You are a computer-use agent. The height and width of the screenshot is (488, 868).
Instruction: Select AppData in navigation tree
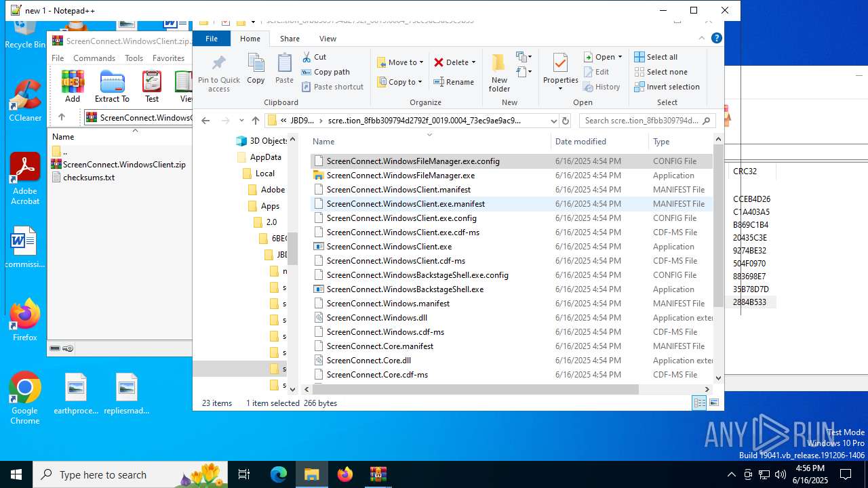(x=265, y=157)
